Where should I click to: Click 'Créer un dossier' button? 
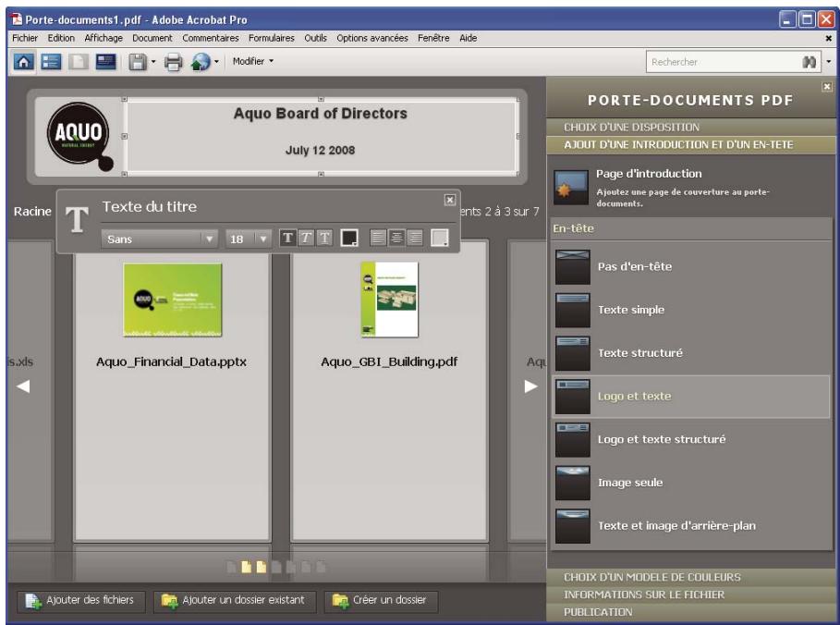381,601
